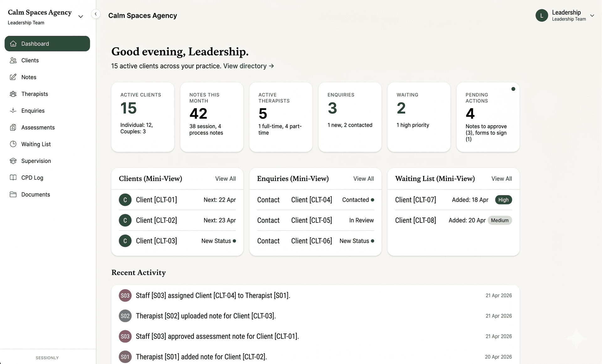
Task: Click the avatar beside Client [CLT-03]
Action: pos(125,241)
